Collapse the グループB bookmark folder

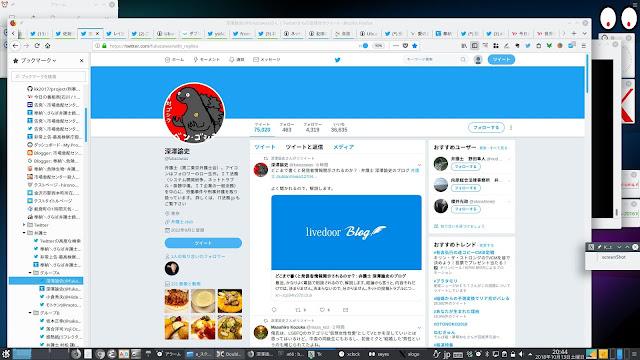point(30,313)
